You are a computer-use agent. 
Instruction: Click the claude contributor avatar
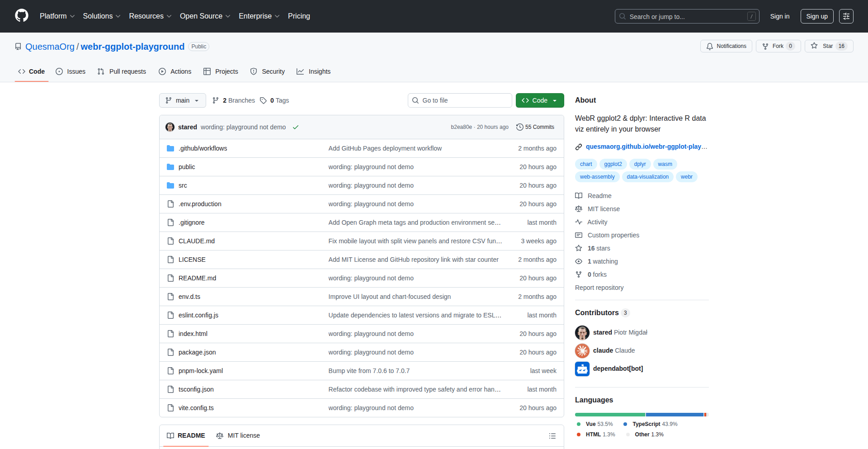(x=582, y=350)
